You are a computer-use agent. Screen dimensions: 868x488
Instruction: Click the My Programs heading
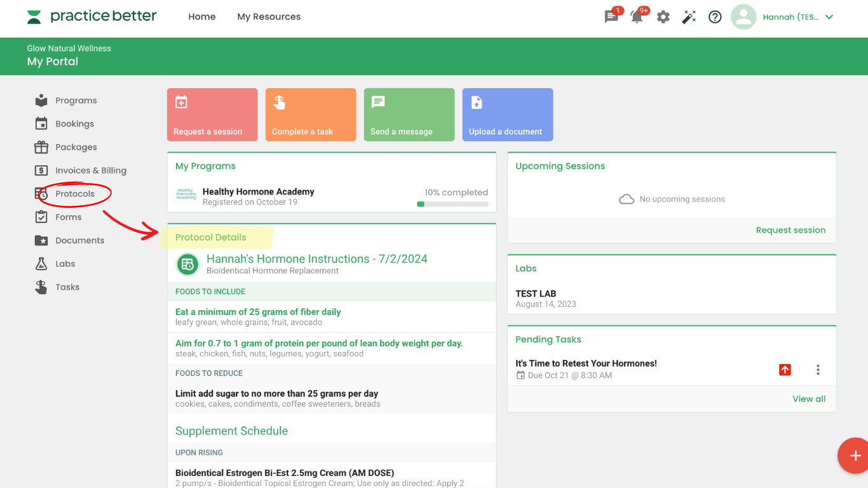tap(205, 166)
